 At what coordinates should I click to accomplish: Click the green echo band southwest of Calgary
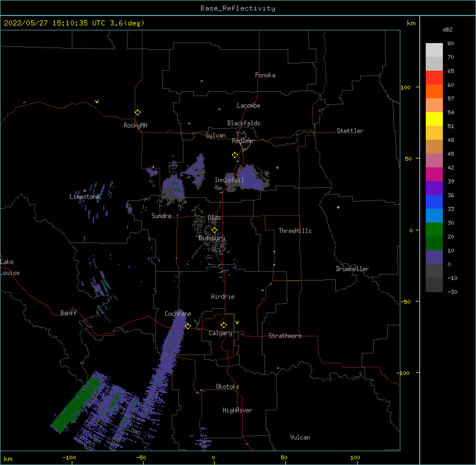(x=77, y=404)
